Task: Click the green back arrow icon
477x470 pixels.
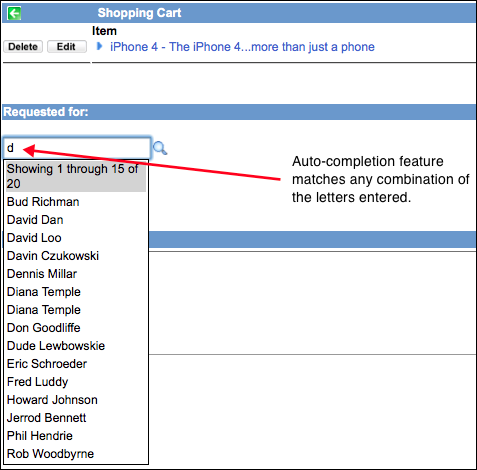Action: tap(14, 13)
